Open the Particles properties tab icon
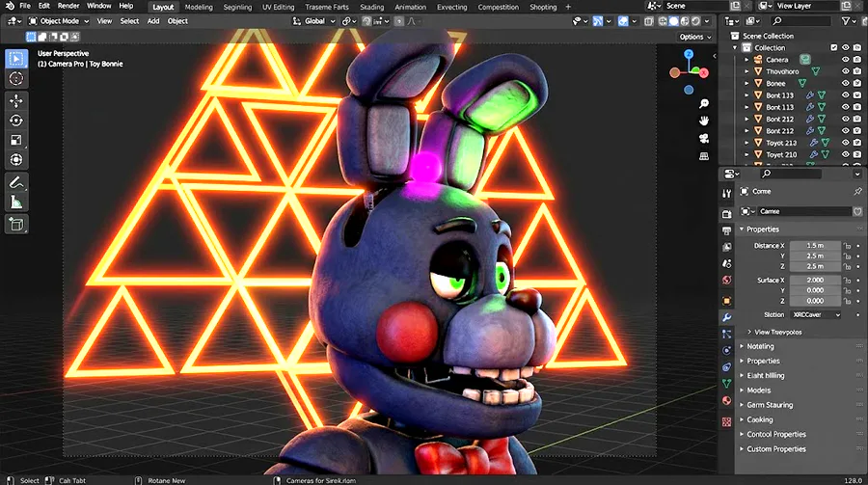This screenshot has height=485, width=868. [727, 334]
